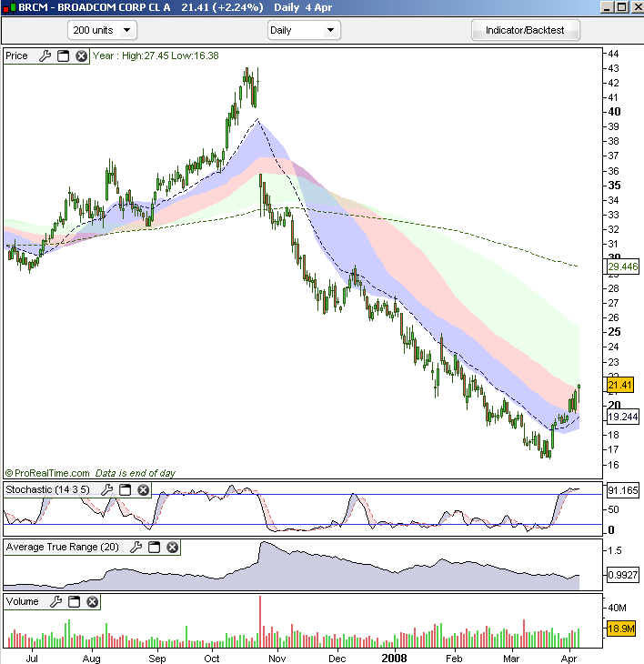Click the Price panel label
Image resolution: width=644 pixels, height=664 pixels.
(x=16, y=55)
